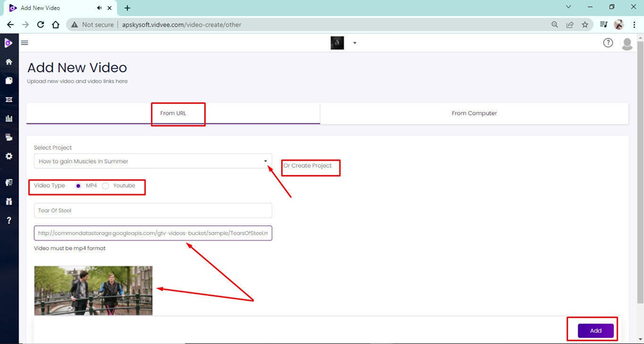644x344 pixels.
Task: Click the help circle icon in header
Action: 608,43
